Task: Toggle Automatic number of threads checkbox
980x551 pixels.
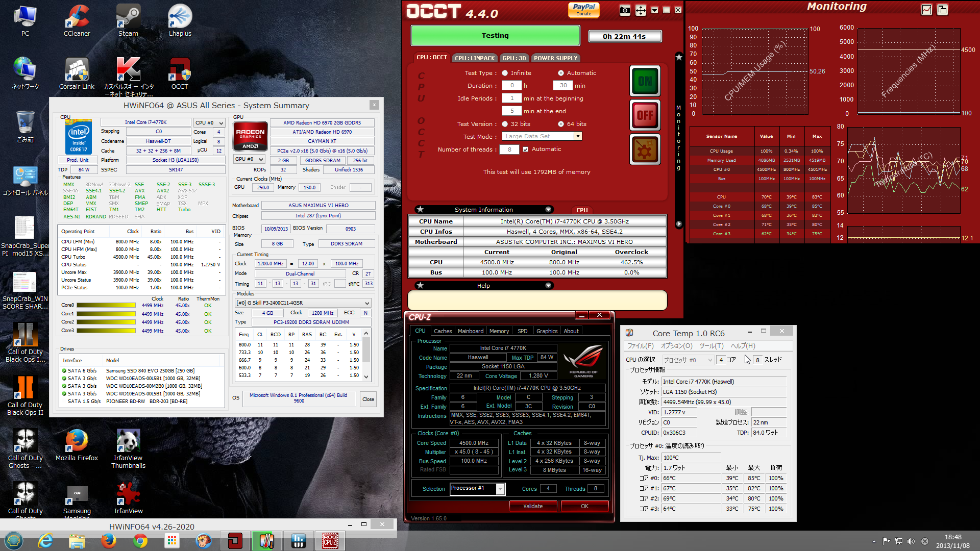Action: [525, 149]
